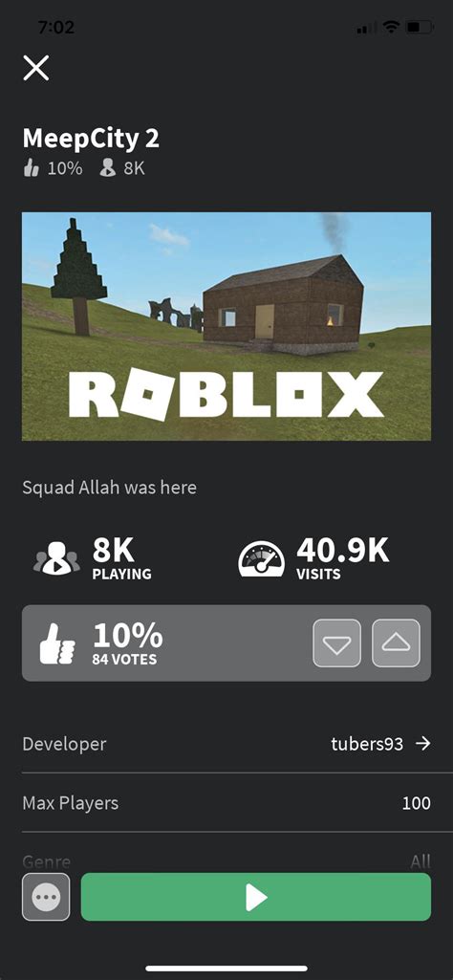Tap the MeepCity 2 game title
The image size is (453, 980).
coord(91,139)
